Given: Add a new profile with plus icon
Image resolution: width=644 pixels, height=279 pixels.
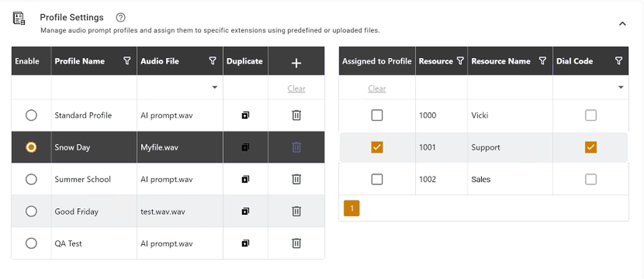Looking at the screenshot, I should [296, 63].
